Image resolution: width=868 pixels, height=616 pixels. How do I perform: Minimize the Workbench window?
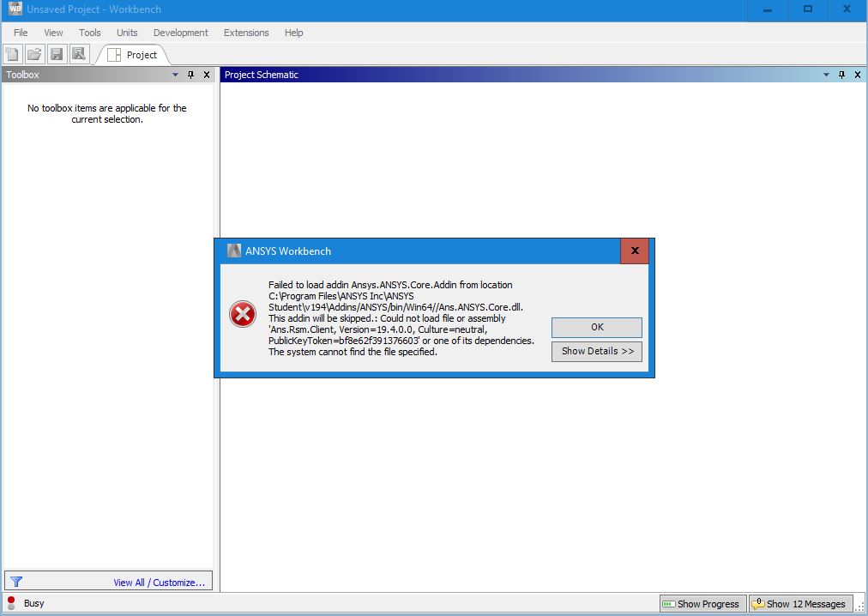(768, 9)
